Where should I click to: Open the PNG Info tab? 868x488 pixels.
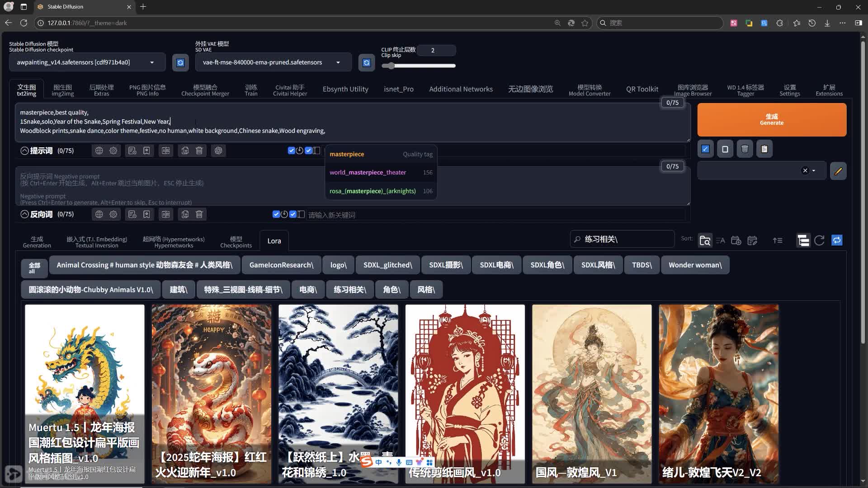147,90
